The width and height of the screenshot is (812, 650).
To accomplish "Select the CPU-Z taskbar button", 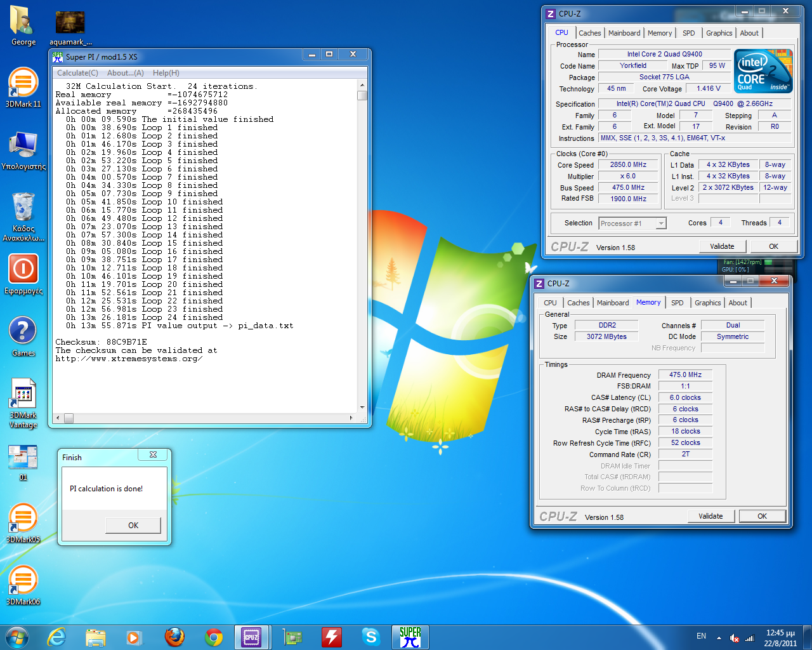I will (252, 637).
